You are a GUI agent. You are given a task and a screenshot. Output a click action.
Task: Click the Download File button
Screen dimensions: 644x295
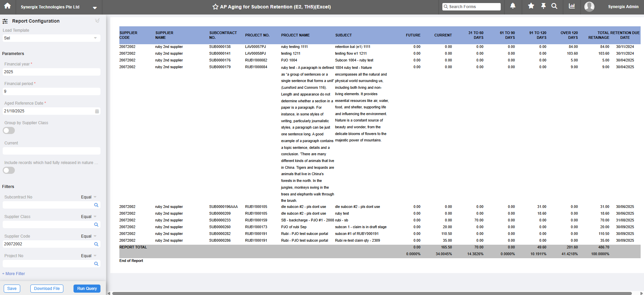pyautogui.click(x=47, y=289)
